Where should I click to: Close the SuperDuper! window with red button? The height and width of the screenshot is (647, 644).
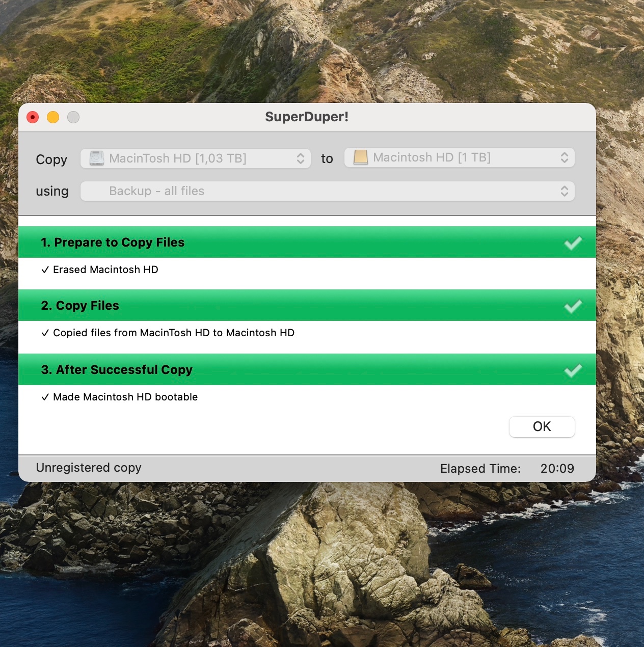click(33, 117)
